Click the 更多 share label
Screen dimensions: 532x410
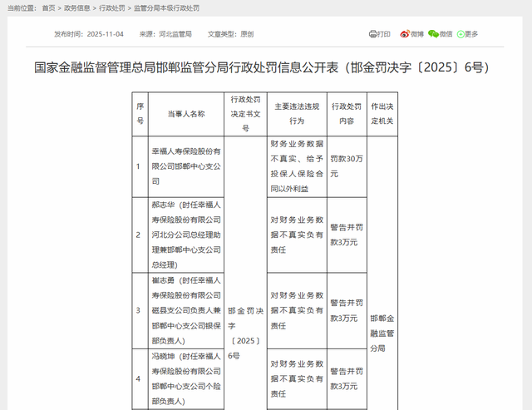[x=471, y=34]
